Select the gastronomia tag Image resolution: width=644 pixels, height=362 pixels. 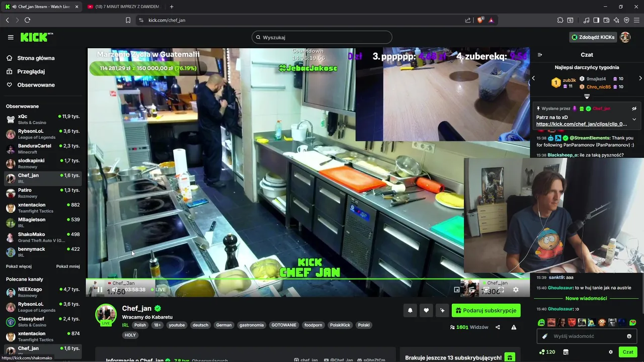click(x=252, y=325)
